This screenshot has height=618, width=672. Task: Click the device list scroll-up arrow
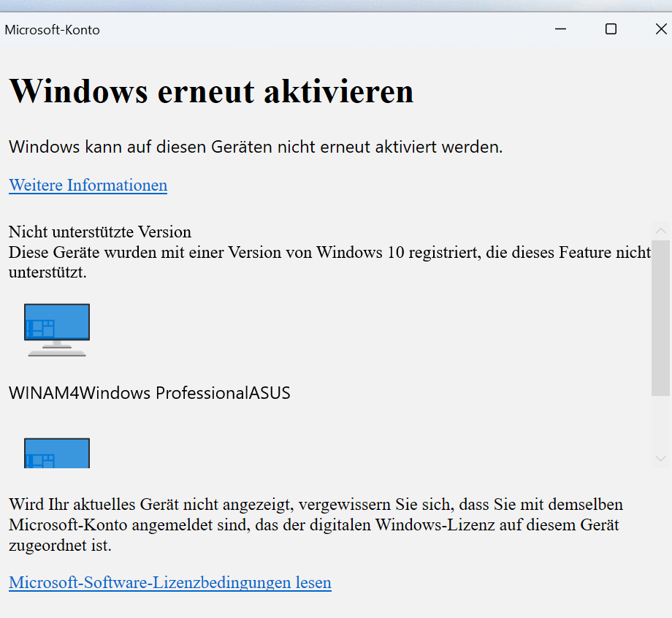(660, 231)
